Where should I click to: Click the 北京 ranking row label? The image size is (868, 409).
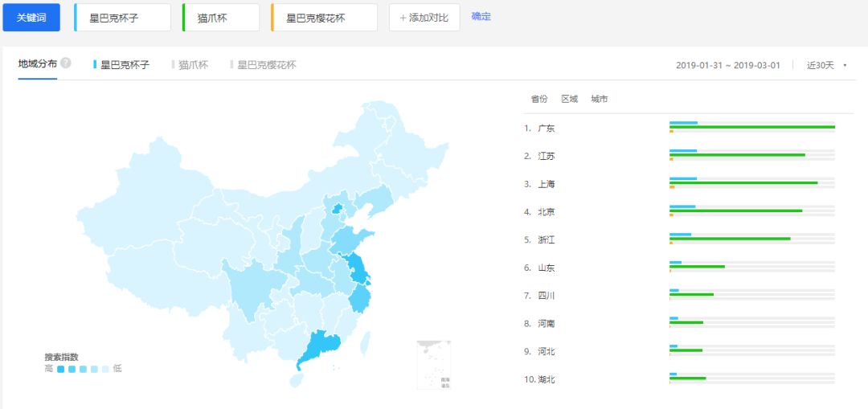tap(547, 212)
